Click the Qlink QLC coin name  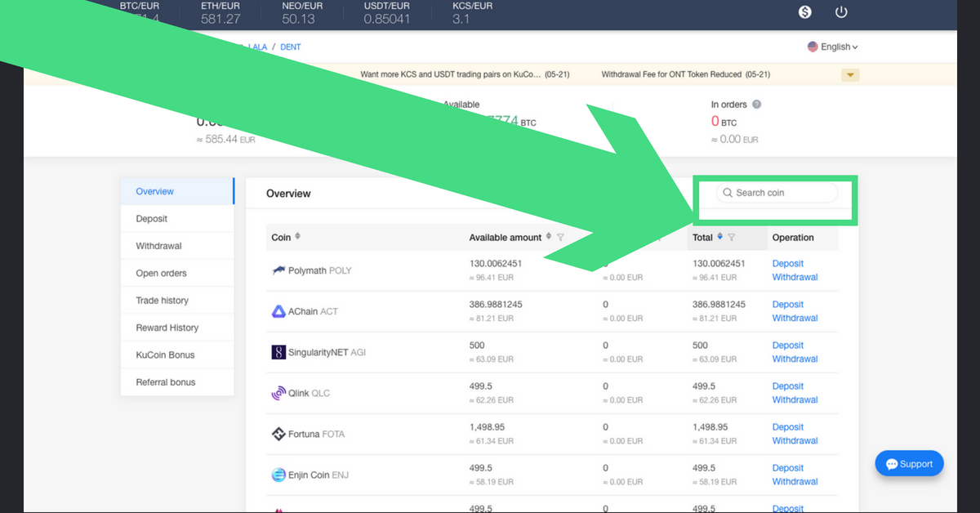[x=309, y=393]
